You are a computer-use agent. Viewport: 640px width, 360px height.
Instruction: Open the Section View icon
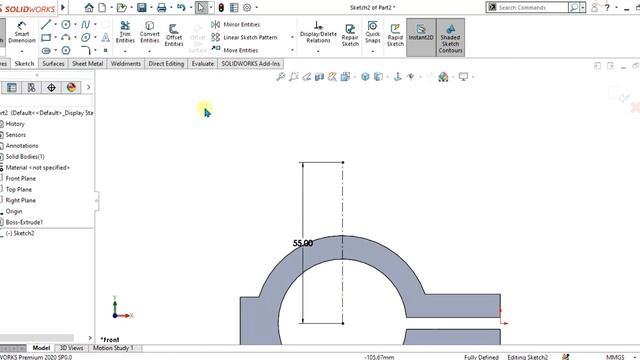[x=319, y=76]
